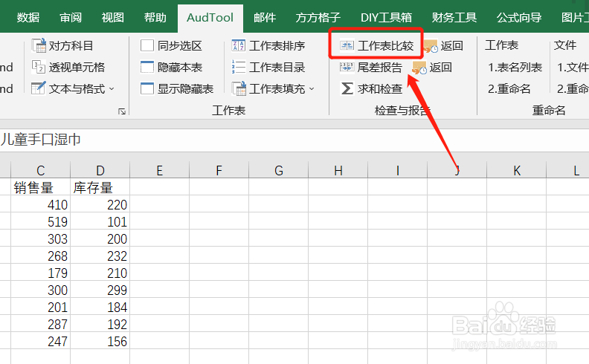Select cell with value 232
This screenshot has height=364, width=589.
pos(100,256)
